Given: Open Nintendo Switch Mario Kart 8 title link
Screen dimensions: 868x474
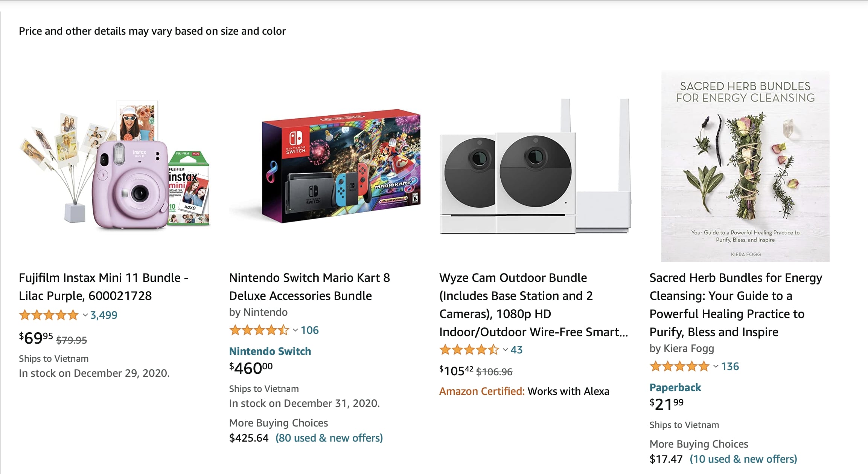Looking at the screenshot, I should pyautogui.click(x=309, y=287).
